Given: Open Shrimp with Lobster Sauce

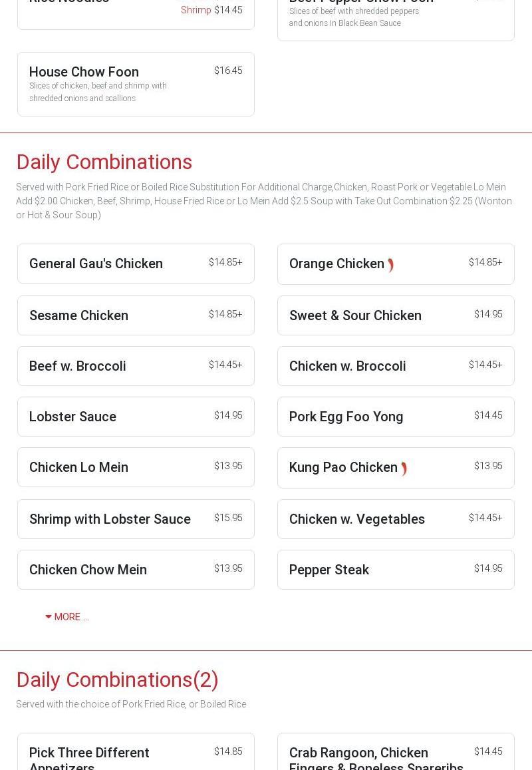Looking at the screenshot, I should [136, 519].
